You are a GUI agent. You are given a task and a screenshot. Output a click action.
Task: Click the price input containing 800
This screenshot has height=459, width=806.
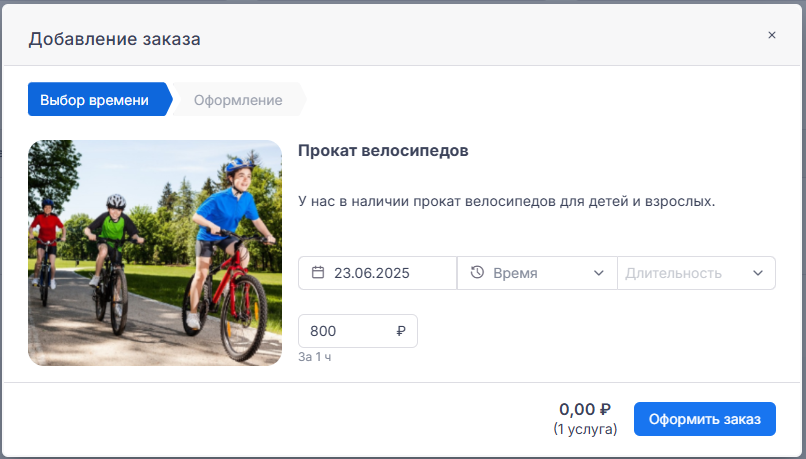(x=358, y=331)
